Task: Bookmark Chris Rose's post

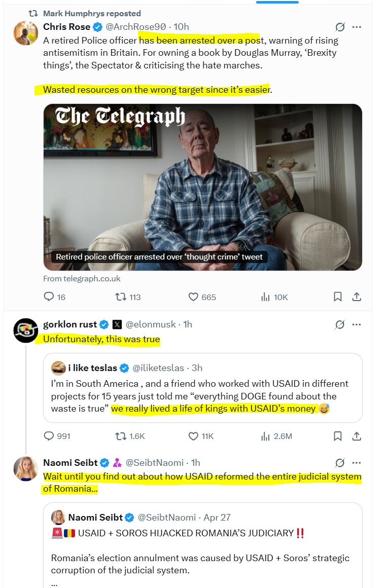Action: (x=338, y=297)
